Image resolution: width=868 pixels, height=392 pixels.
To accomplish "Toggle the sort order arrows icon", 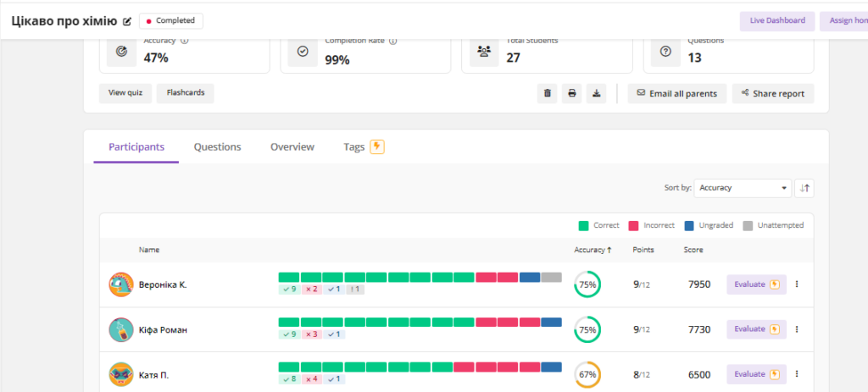I will 804,188.
